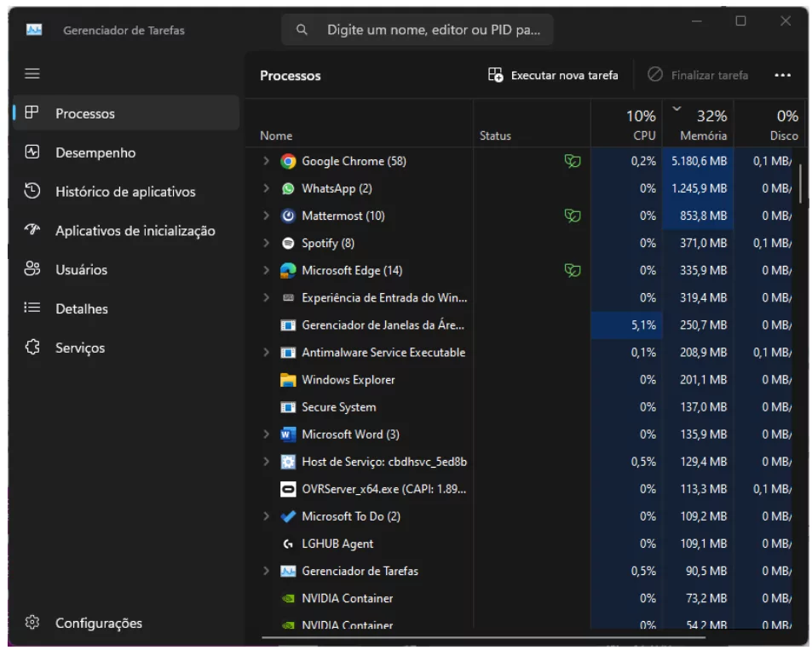Click the Microsoft Word icon
Image resolution: width=812 pixels, height=650 pixels.
pos(288,434)
